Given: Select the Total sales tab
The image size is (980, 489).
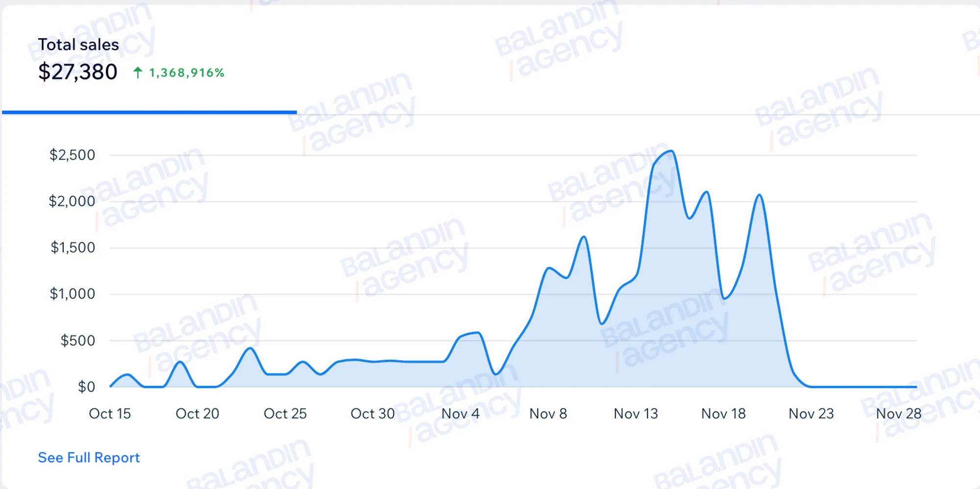Looking at the screenshot, I should pos(149,60).
